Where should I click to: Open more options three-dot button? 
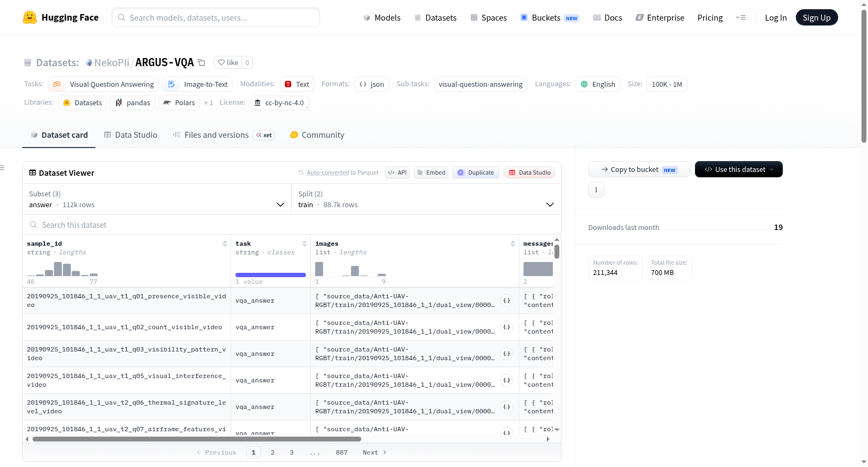click(x=596, y=190)
